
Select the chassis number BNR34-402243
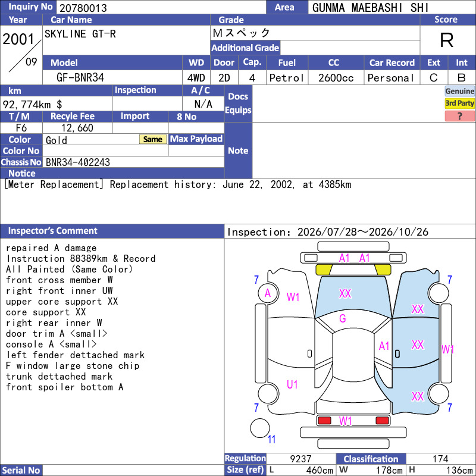(x=78, y=162)
